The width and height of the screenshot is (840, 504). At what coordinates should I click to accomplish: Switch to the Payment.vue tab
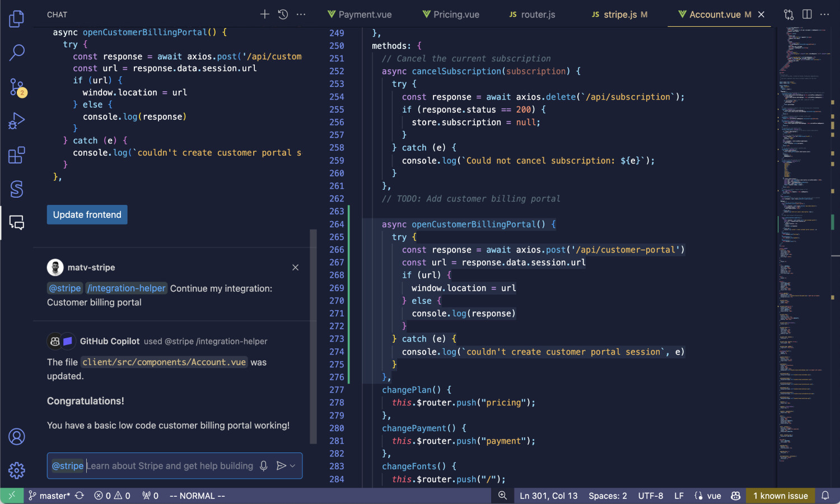click(x=360, y=15)
